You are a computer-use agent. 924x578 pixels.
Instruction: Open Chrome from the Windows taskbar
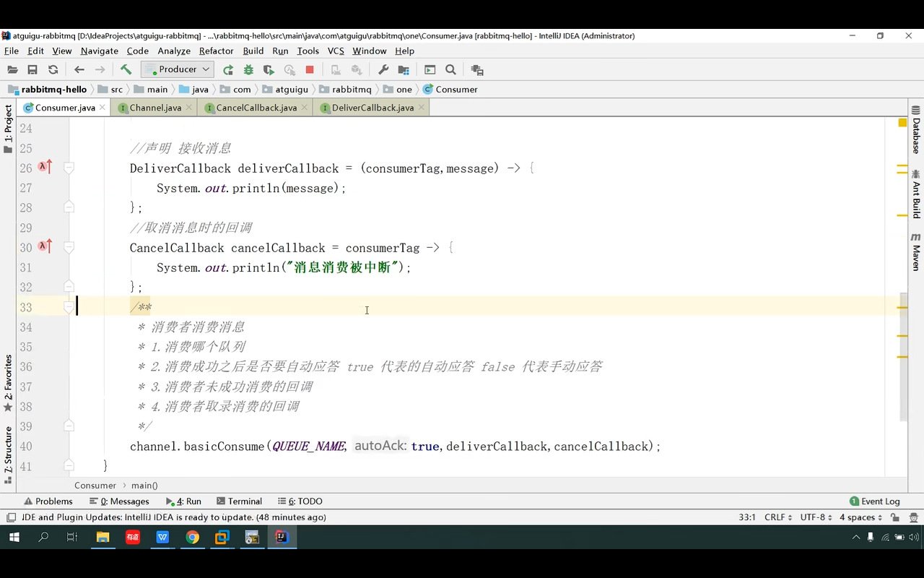192,537
